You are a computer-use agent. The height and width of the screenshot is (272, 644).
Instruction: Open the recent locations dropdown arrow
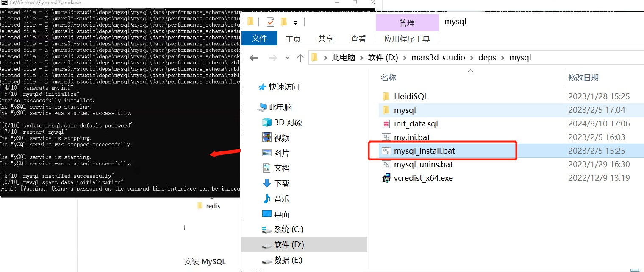[x=287, y=58]
